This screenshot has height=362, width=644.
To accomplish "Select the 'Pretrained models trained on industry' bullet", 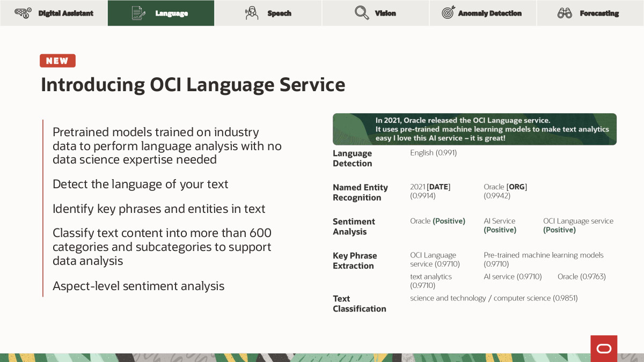I will pos(167,146).
